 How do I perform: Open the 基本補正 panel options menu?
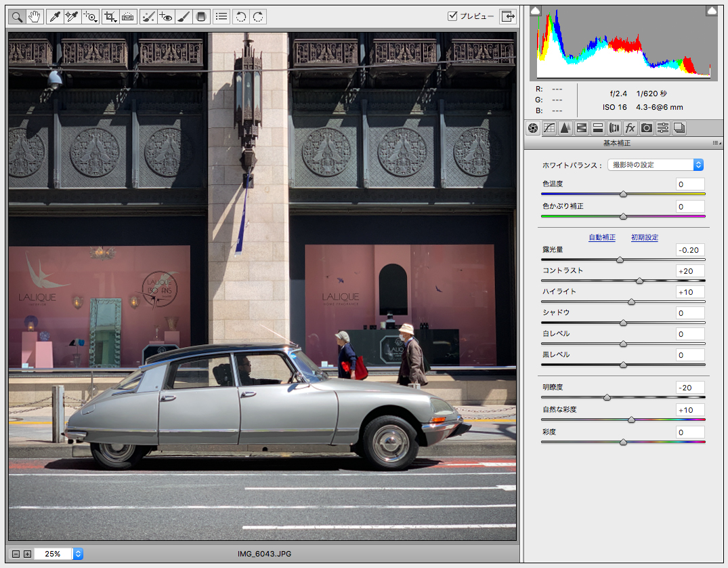coord(715,143)
